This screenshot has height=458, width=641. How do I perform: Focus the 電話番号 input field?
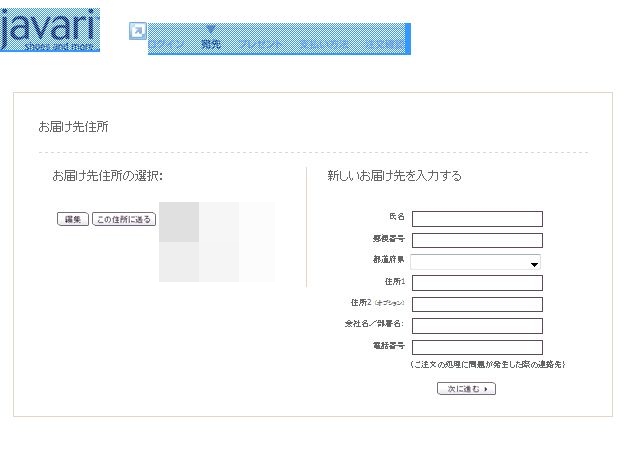tap(477, 347)
